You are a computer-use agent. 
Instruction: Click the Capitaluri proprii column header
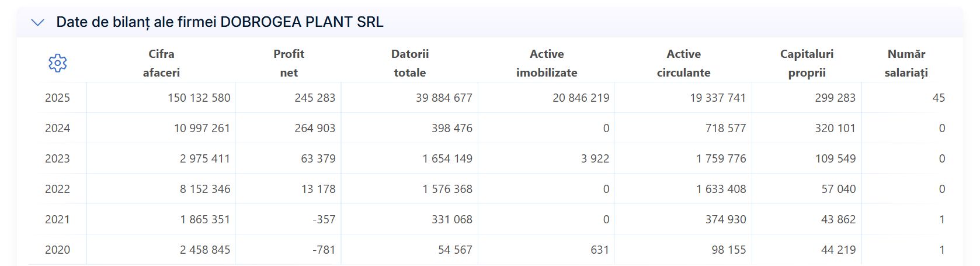pyautogui.click(x=807, y=63)
